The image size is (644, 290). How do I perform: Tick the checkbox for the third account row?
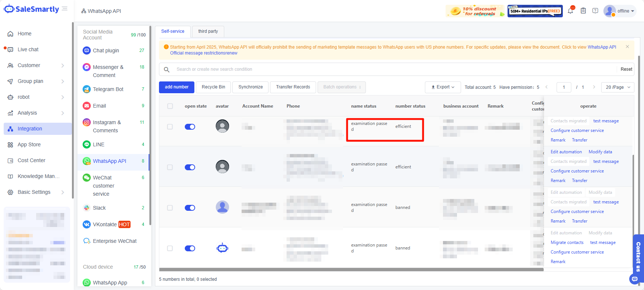point(170,208)
